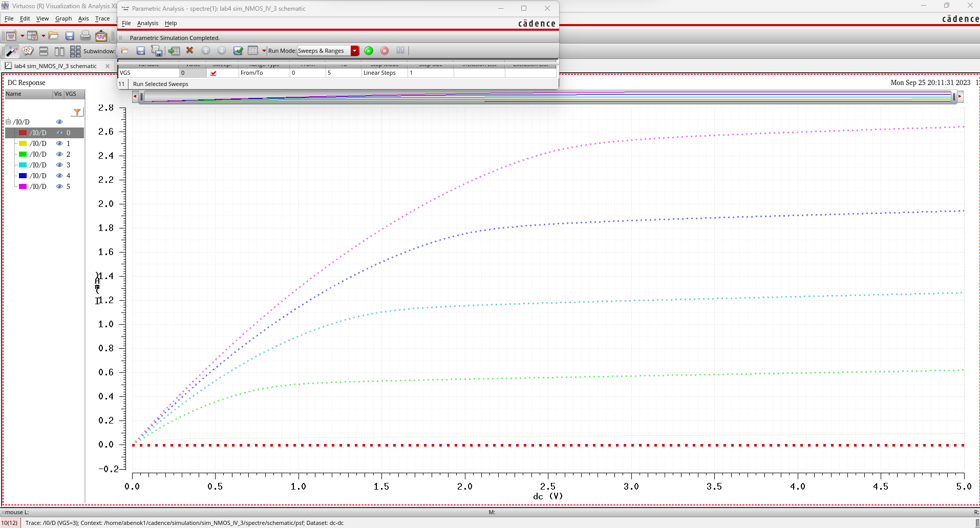Click the VGS column header in legend
Viewport: 980px width, 528px height.
74,94
